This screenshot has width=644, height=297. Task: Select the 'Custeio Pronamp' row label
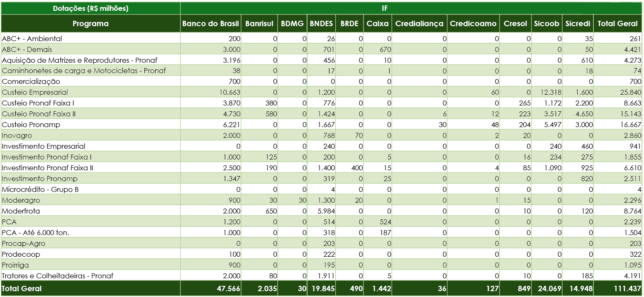[x=31, y=125]
